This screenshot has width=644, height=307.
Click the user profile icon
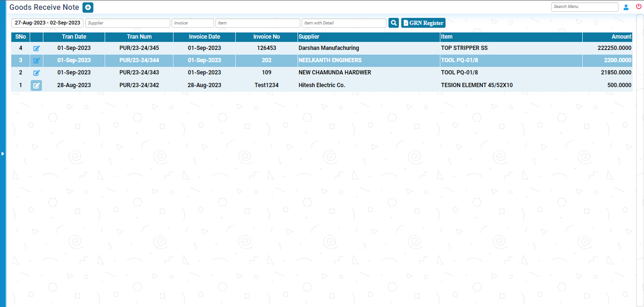pos(626,7)
